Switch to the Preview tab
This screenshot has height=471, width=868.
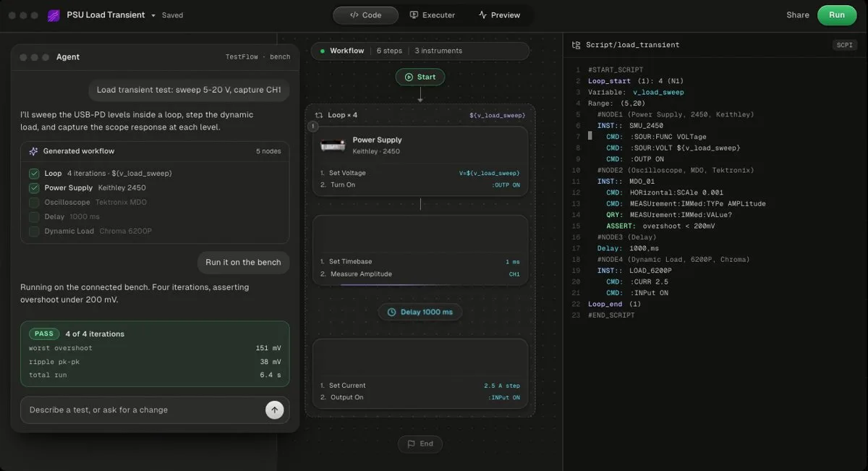pyautogui.click(x=499, y=15)
